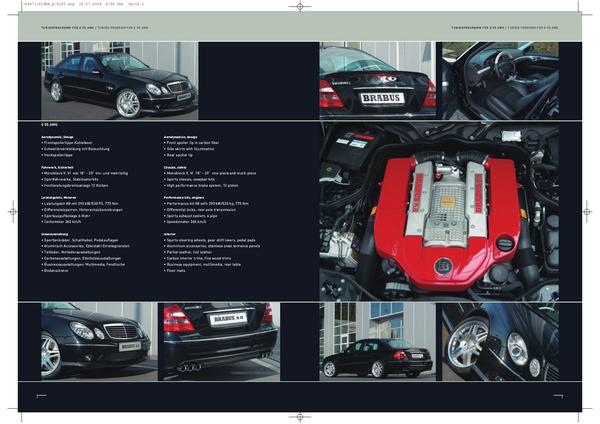The width and height of the screenshot is (600, 424).
Task: Select 'Differential locks, rear axle transmission' line
Action: coord(201,210)
